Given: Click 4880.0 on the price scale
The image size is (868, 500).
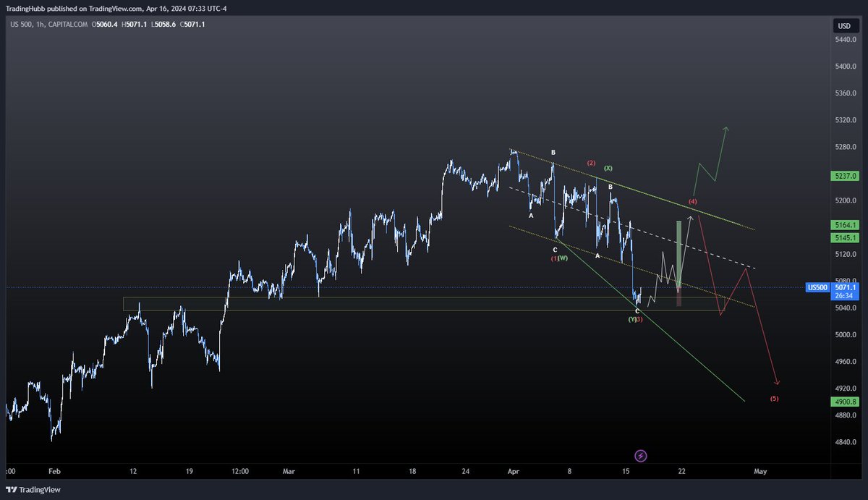Looking at the screenshot, I should [x=846, y=415].
